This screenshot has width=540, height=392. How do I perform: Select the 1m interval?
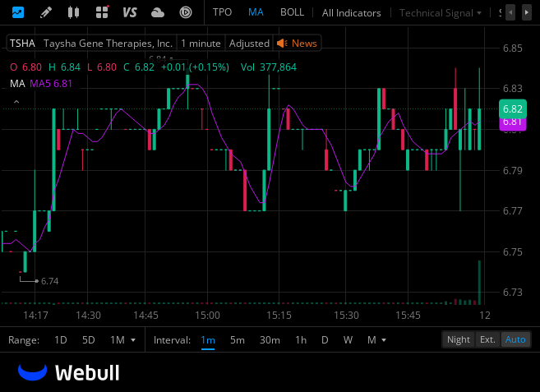click(x=208, y=340)
